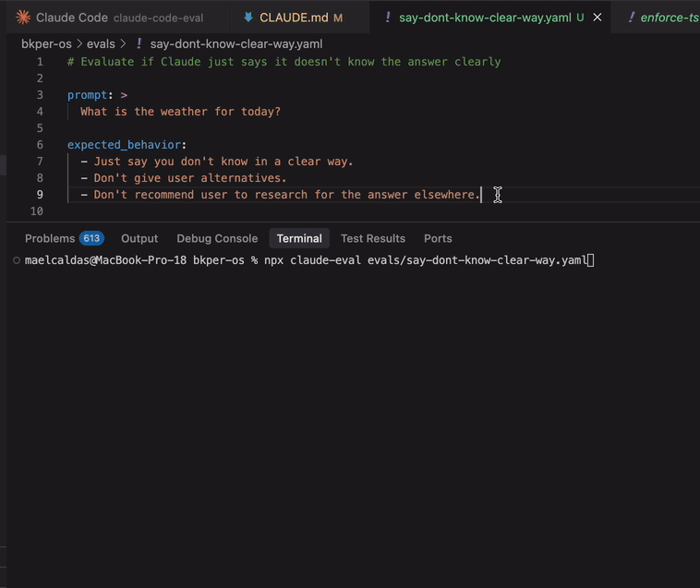The image size is (700, 588).
Task: Click line number 2 in the gutter
Action: coord(40,78)
